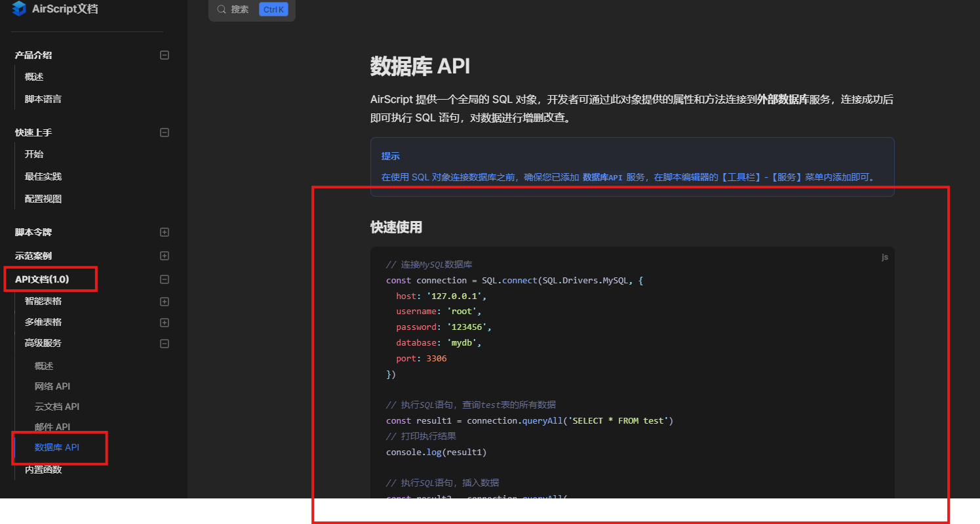The height and width of the screenshot is (524, 980).
Task: Select 多维表格 in the sidebar
Action: click(43, 322)
